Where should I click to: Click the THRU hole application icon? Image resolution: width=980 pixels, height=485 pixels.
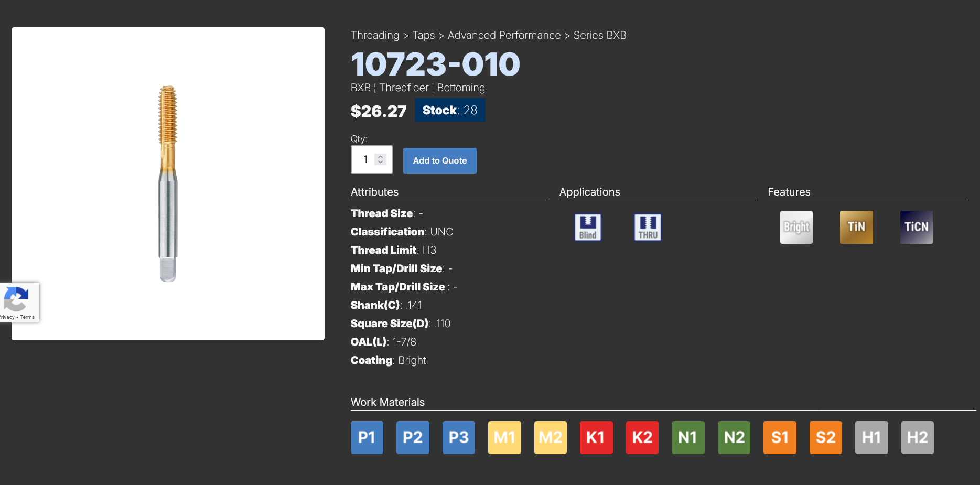click(x=648, y=227)
